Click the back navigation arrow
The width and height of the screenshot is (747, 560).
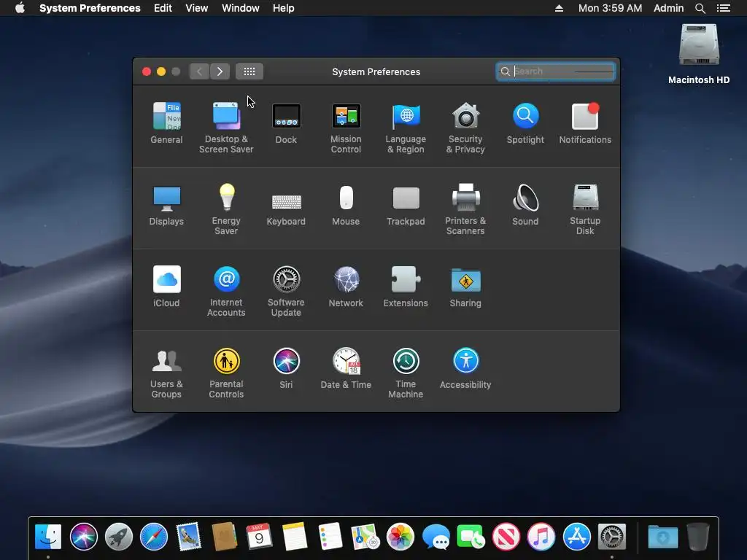199,71
